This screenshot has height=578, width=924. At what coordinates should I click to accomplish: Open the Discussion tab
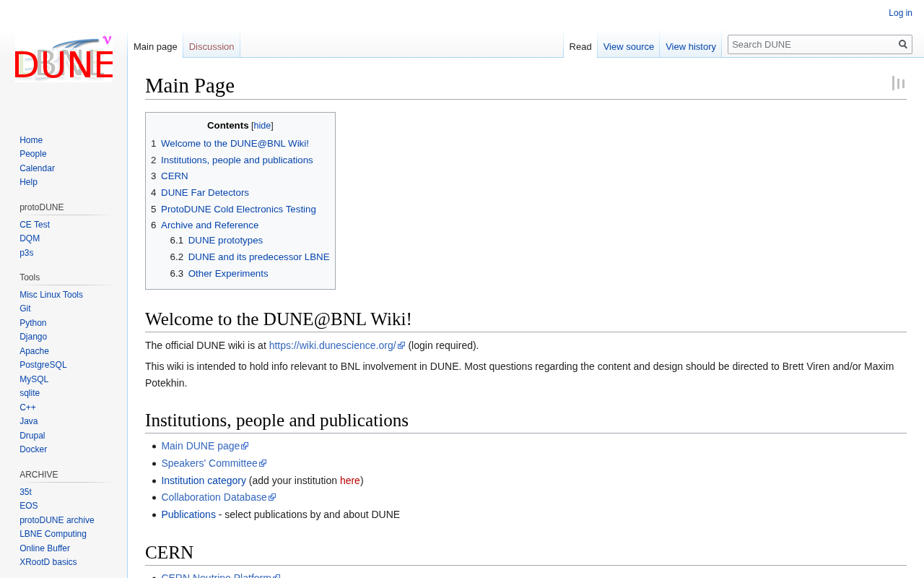(x=212, y=47)
